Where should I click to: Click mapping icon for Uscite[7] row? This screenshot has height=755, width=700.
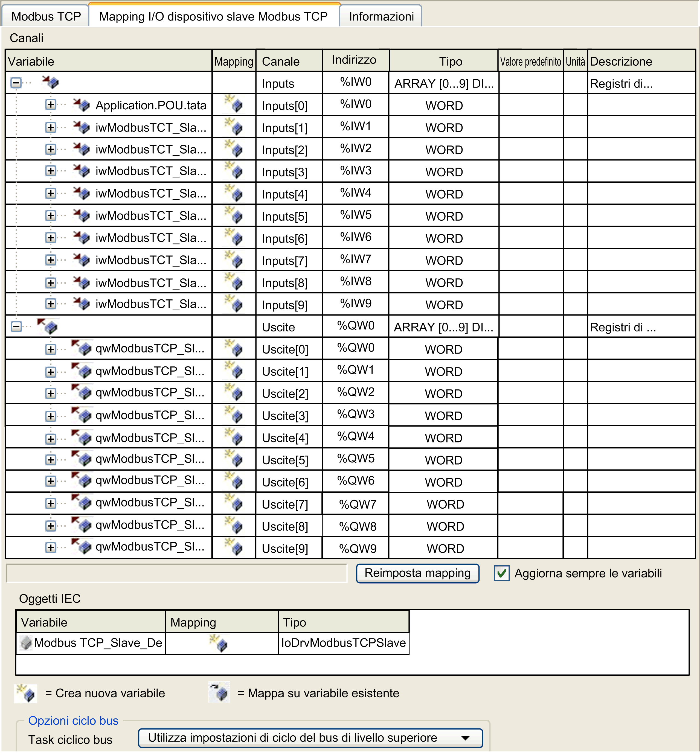234,502
